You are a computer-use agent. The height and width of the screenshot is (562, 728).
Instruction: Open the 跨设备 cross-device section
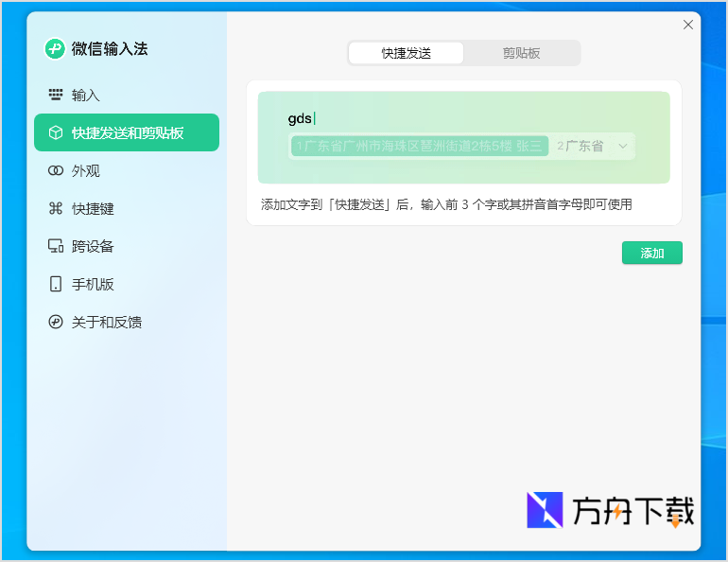pyautogui.click(x=127, y=246)
